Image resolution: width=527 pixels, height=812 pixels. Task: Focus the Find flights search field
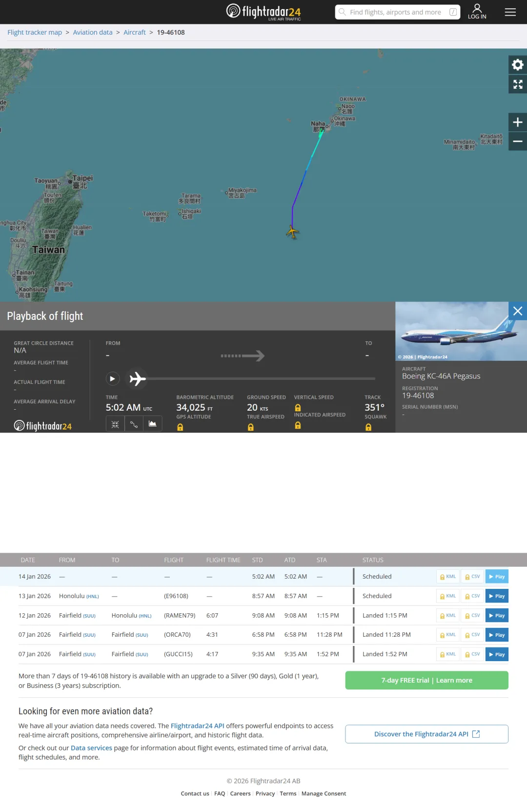pyautogui.click(x=398, y=12)
